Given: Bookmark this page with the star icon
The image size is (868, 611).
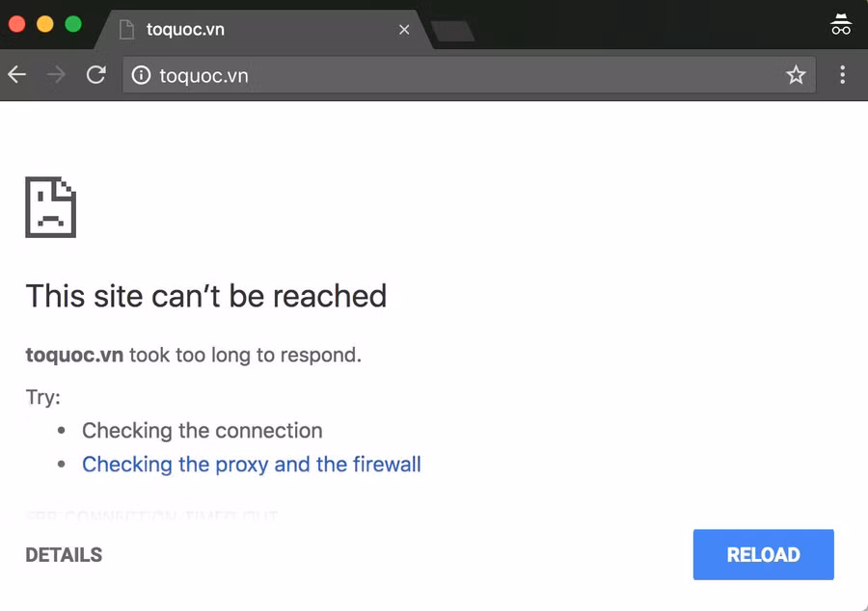Looking at the screenshot, I should tap(796, 75).
